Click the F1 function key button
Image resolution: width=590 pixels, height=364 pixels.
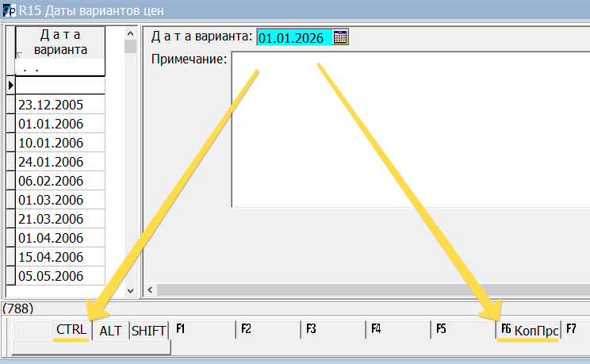(202, 329)
